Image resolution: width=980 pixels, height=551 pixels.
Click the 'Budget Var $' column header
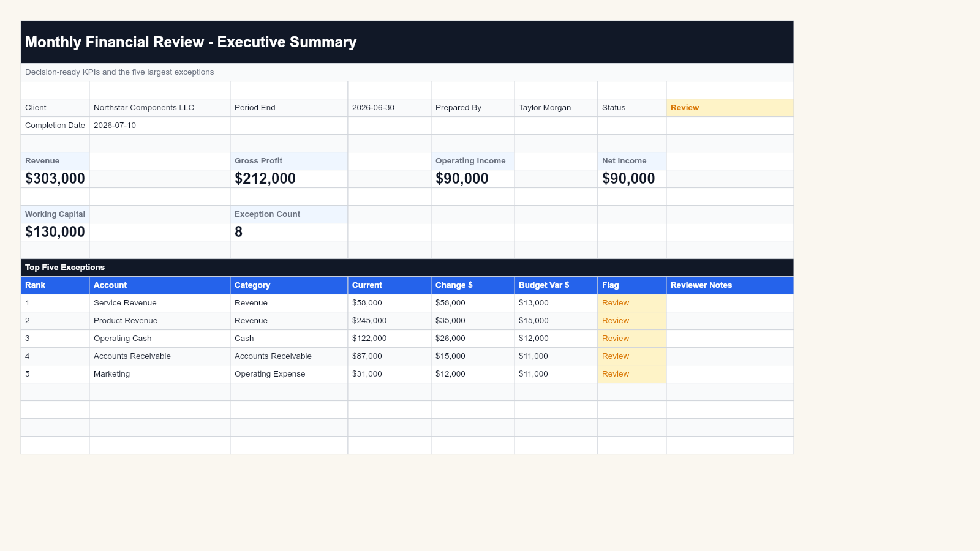(x=556, y=285)
